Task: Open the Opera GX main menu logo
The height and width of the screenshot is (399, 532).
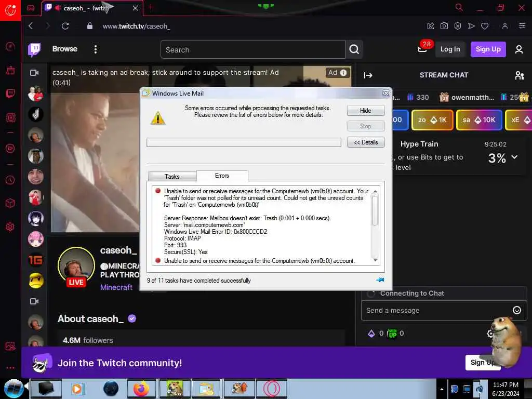Action: pyautogui.click(x=10, y=10)
